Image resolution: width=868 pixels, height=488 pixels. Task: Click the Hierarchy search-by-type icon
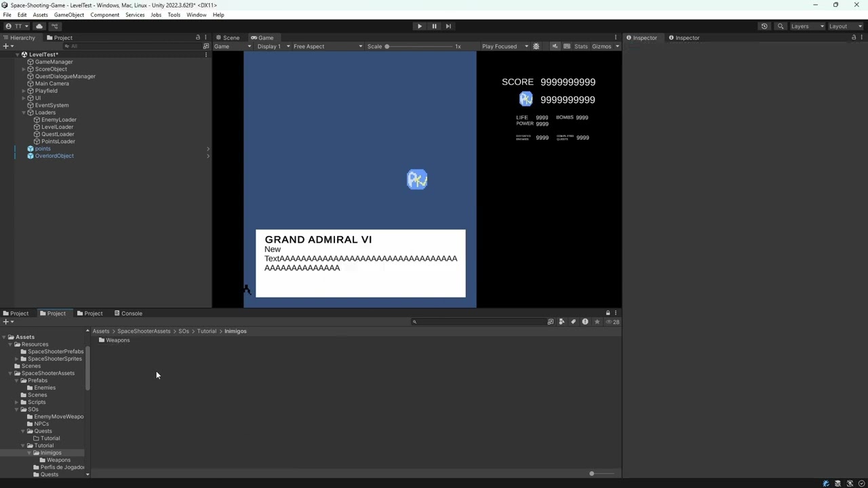pyautogui.click(x=206, y=46)
